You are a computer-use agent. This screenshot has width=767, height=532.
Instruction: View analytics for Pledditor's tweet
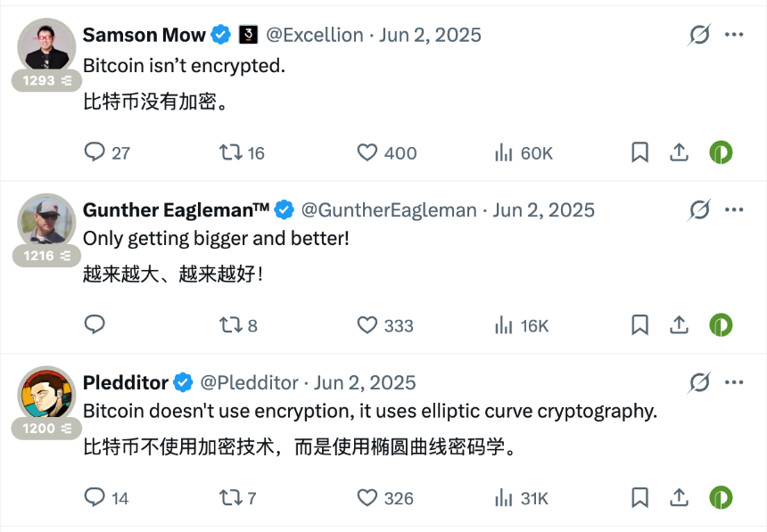pos(508,496)
